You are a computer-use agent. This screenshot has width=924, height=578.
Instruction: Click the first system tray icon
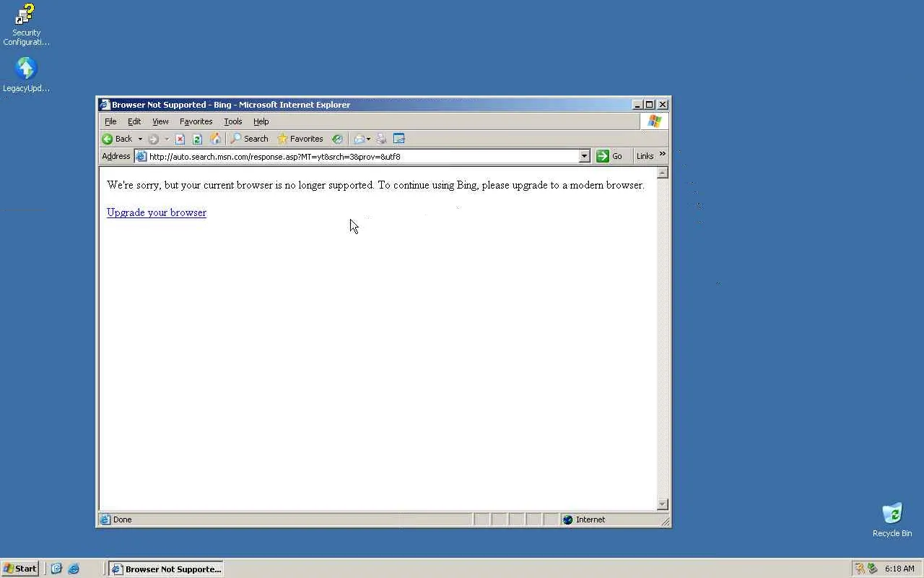tap(860, 569)
